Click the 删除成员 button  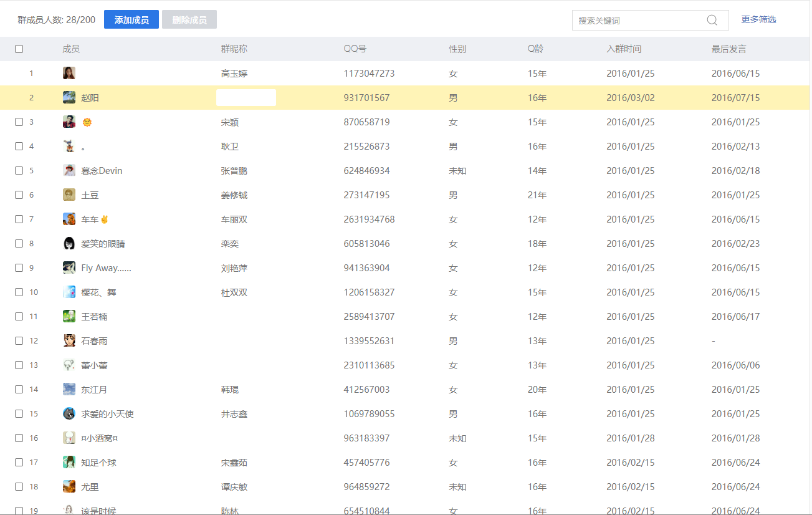pos(189,20)
